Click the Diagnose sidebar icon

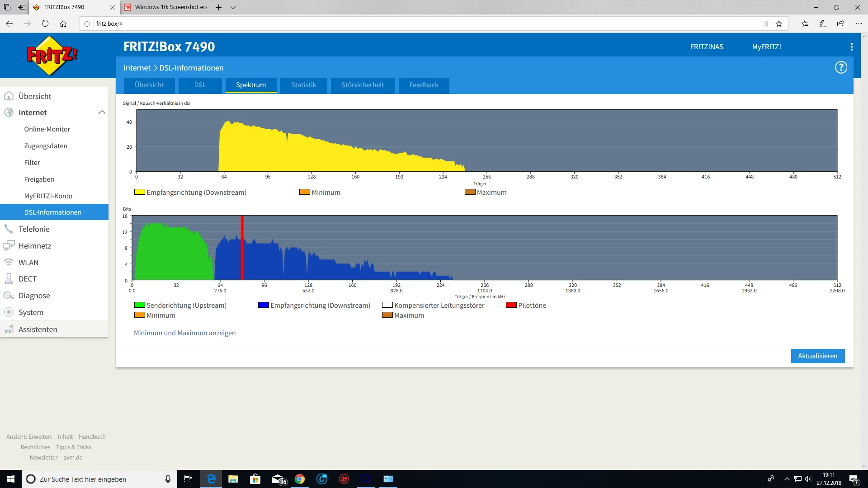(x=9, y=296)
